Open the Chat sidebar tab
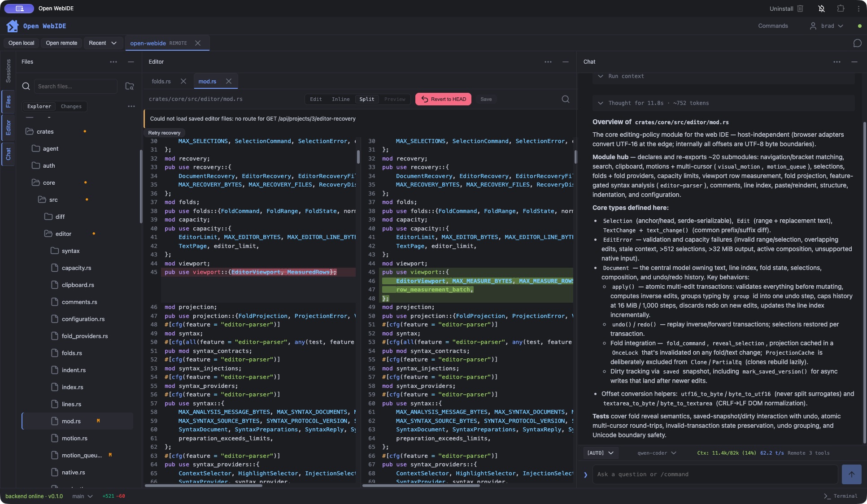 point(8,154)
